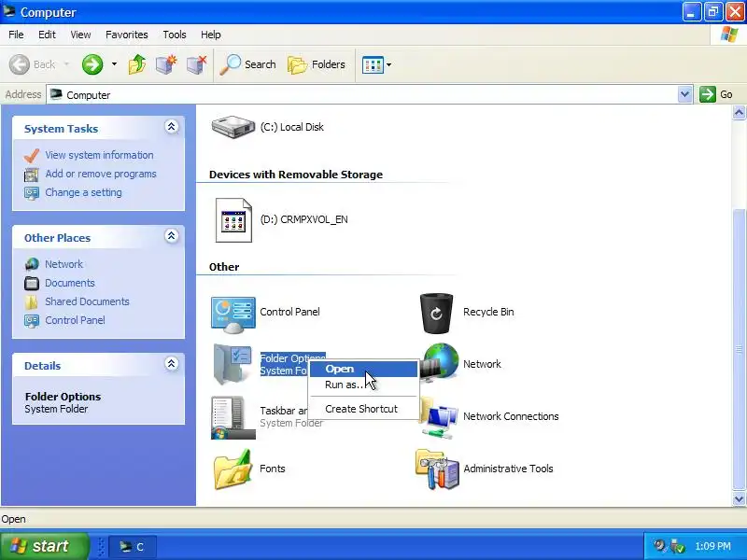Viewport: 747px width, 560px height.
Task: Click the Change a setting icon
Action: click(32, 193)
